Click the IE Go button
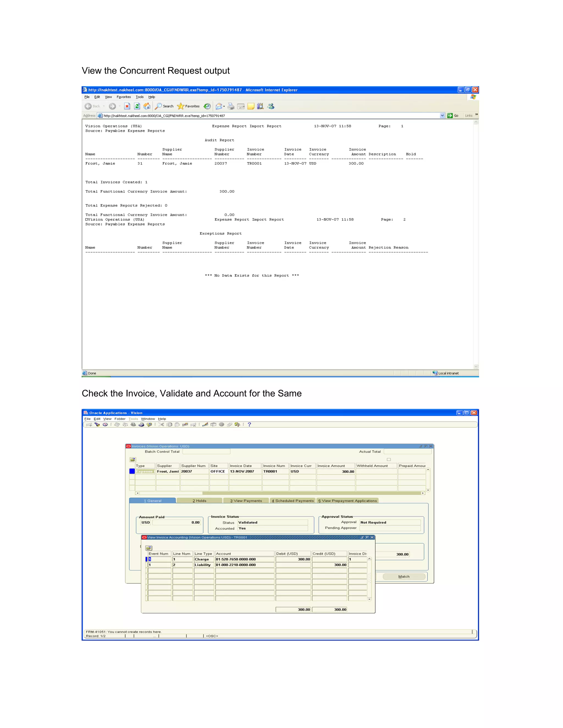This screenshot has height=728, width=563. pos(453,116)
